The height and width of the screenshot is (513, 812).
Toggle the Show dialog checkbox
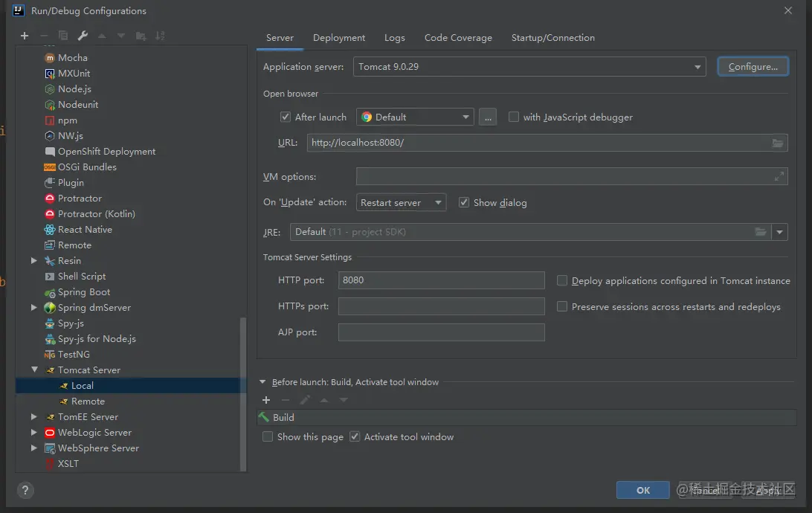click(x=464, y=202)
